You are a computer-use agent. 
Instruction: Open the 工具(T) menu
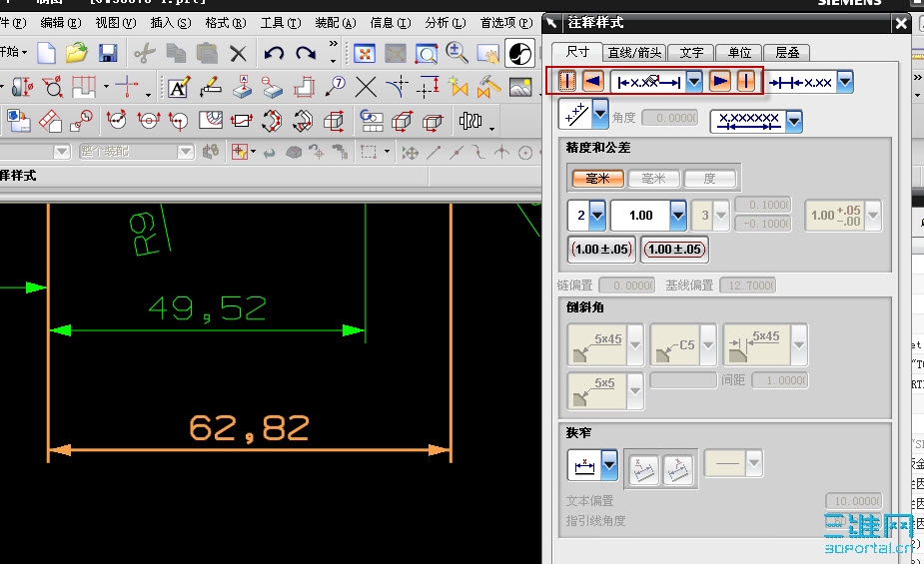281,23
